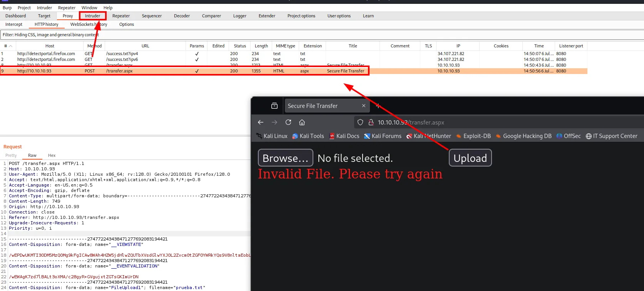Open the Repeater menu in menu bar

(67, 8)
